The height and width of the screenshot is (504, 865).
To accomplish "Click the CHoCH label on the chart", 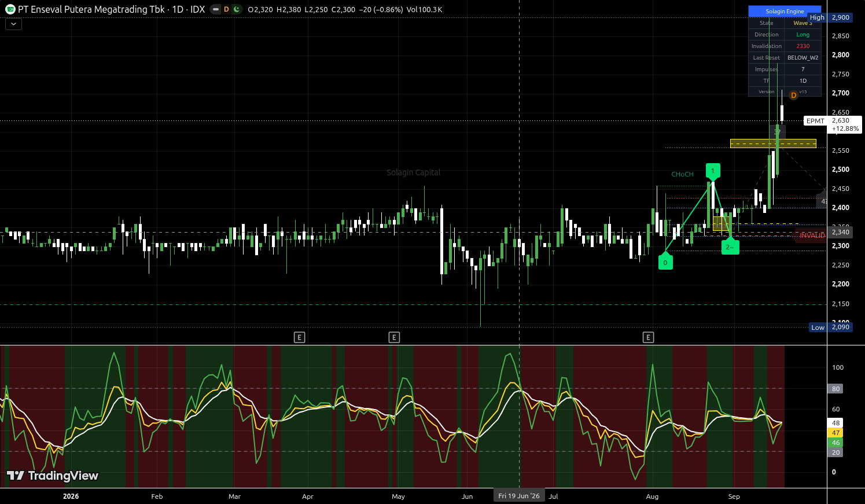I will pyautogui.click(x=682, y=174).
